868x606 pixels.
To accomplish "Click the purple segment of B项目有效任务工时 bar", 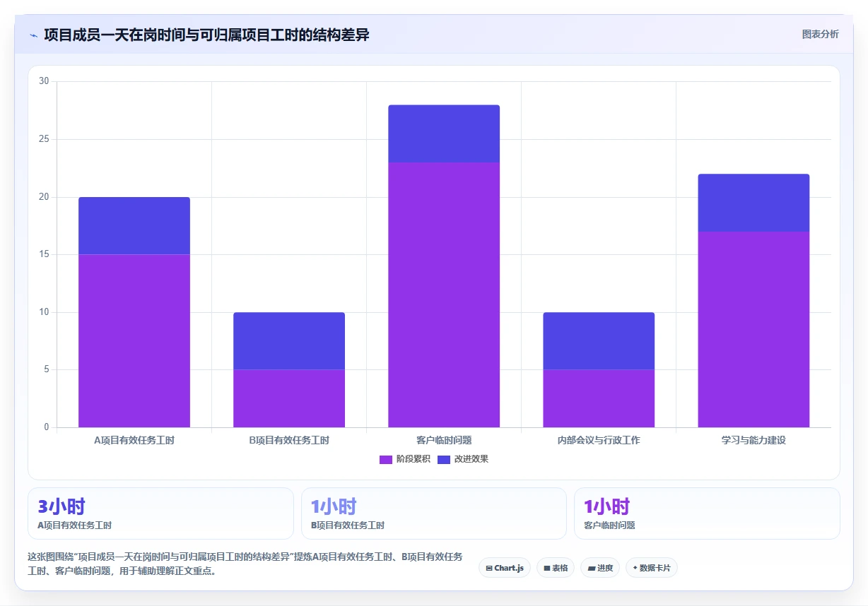I will pyautogui.click(x=289, y=398).
